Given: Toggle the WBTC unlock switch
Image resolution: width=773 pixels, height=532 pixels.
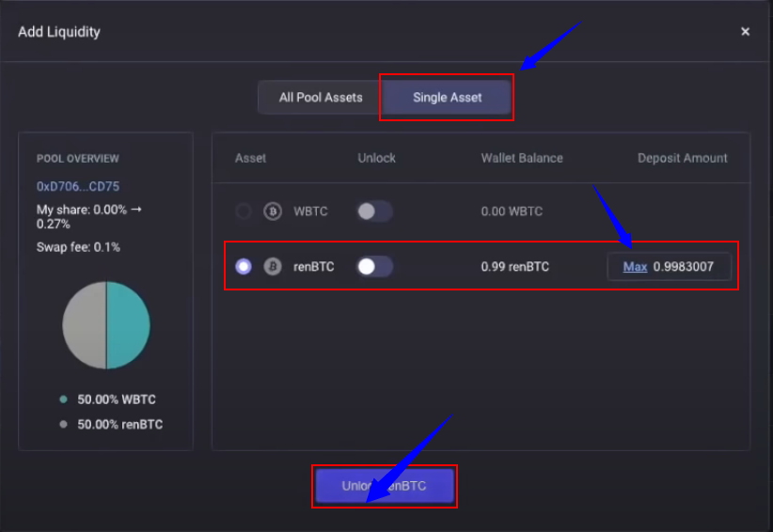Looking at the screenshot, I should [375, 211].
